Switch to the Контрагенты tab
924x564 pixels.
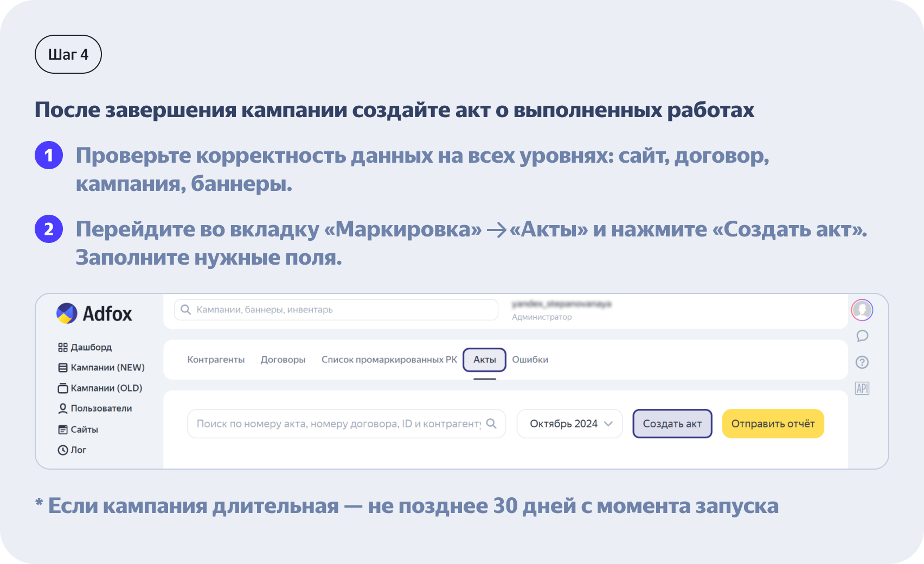pyautogui.click(x=216, y=360)
